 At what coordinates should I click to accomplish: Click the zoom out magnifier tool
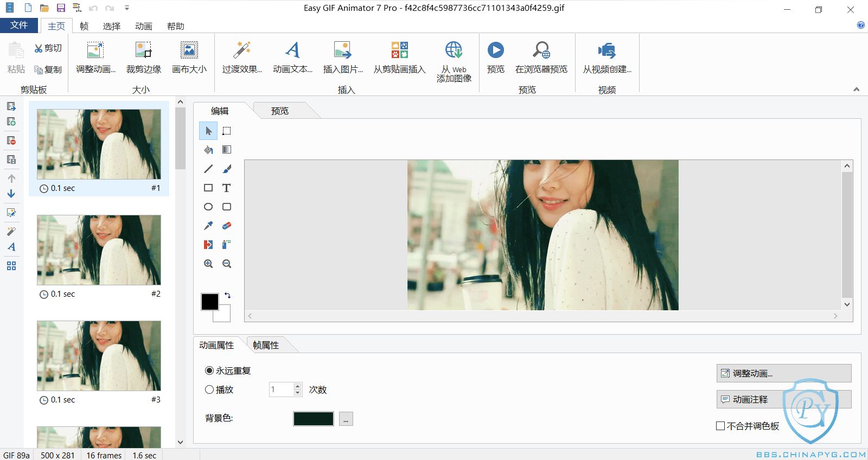[x=227, y=264]
